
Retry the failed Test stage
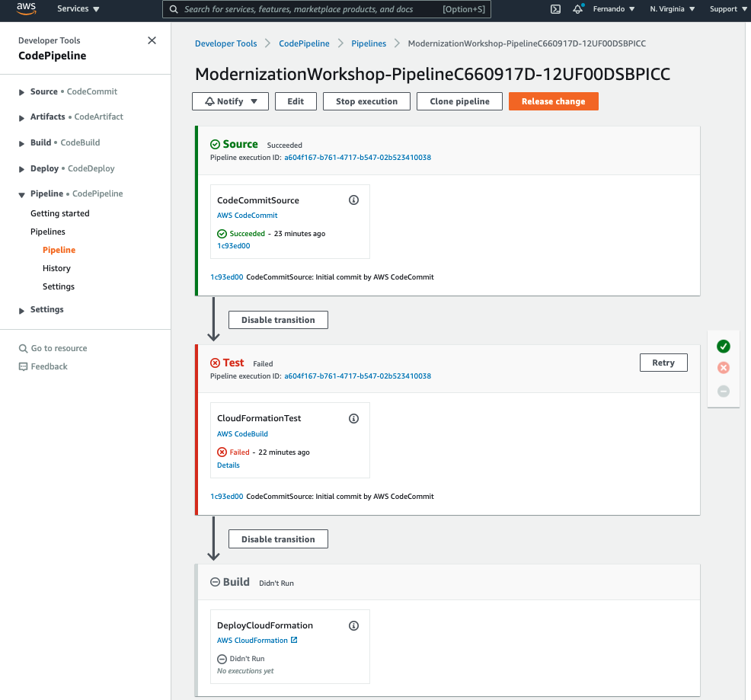click(663, 363)
